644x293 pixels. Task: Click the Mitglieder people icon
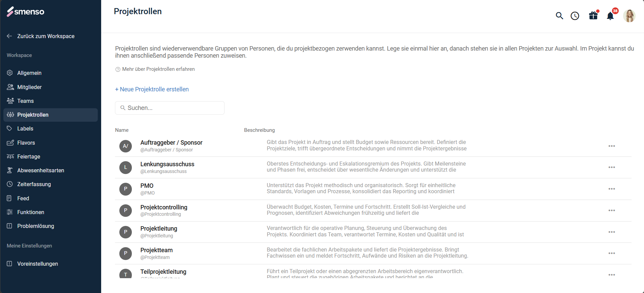(x=10, y=87)
